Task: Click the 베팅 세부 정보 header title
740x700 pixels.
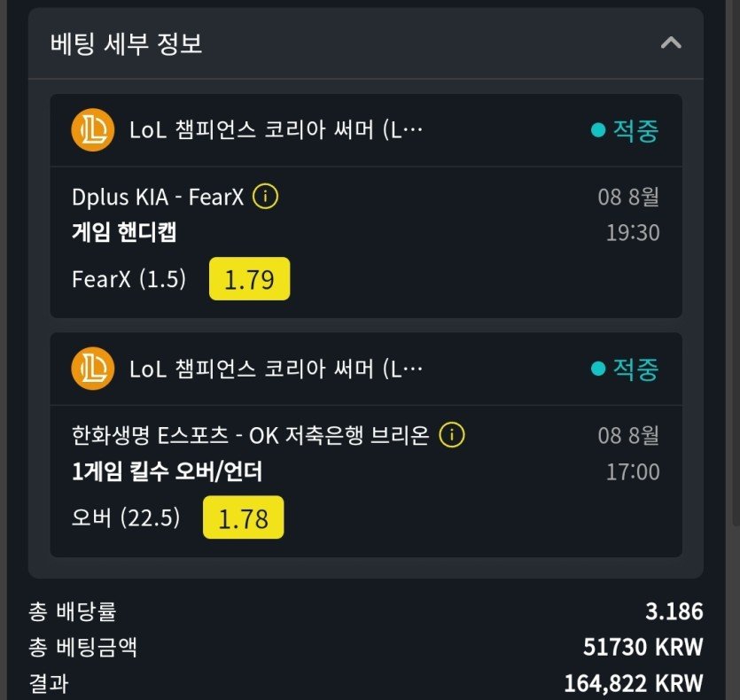Action: (127, 43)
